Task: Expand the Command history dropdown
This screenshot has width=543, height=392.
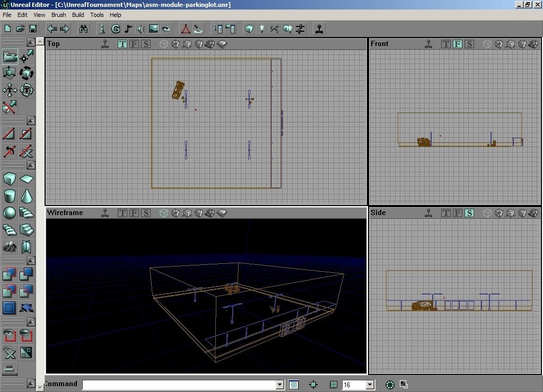Action: [x=279, y=385]
